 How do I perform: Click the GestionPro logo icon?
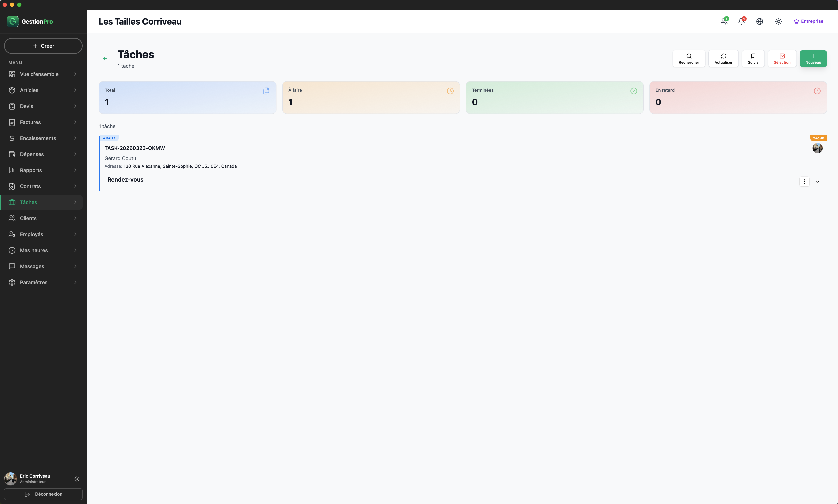coord(13,21)
